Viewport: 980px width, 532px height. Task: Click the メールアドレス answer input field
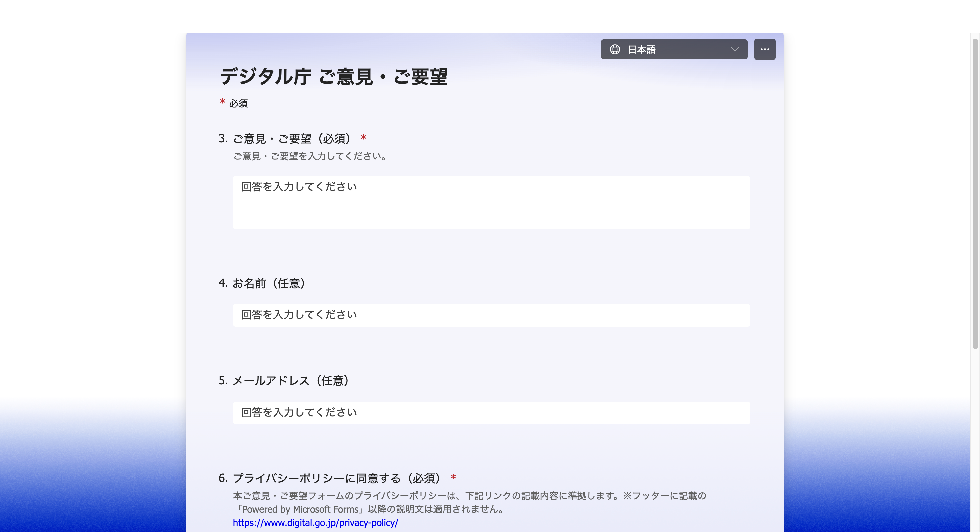pos(491,413)
